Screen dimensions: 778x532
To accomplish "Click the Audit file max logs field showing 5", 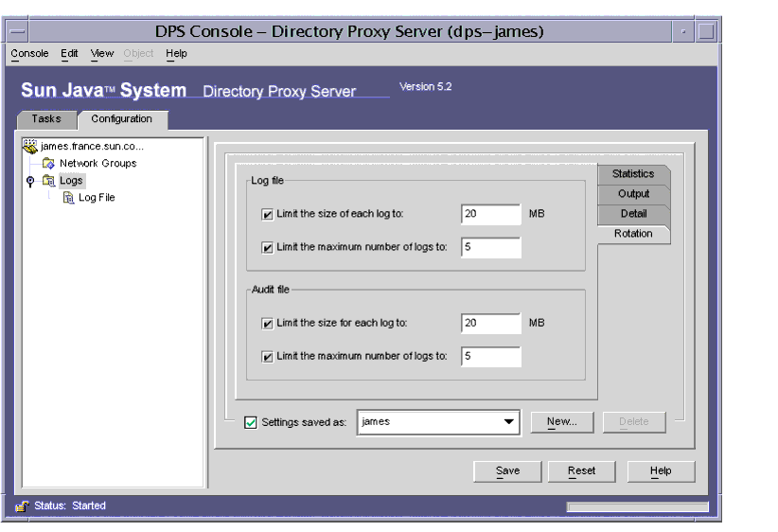I will pyautogui.click(x=490, y=356).
